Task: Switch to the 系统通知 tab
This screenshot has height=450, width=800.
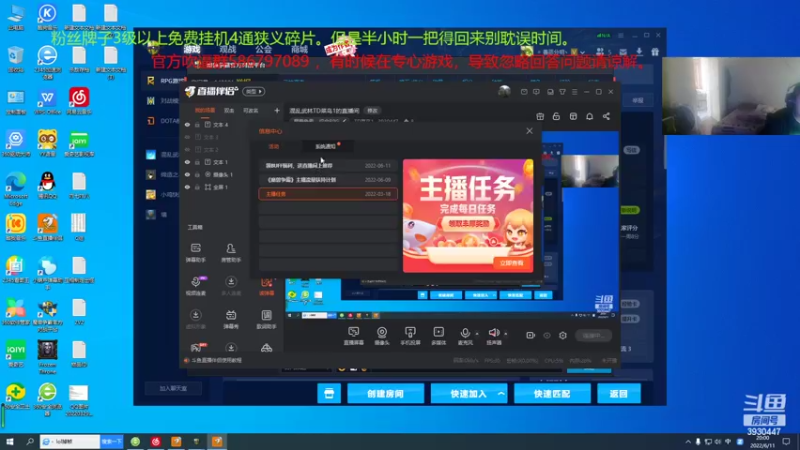Action: [x=326, y=146]
